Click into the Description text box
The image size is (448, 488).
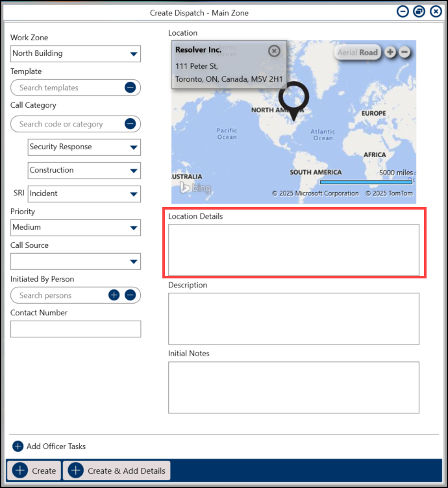tap(293, 319)
